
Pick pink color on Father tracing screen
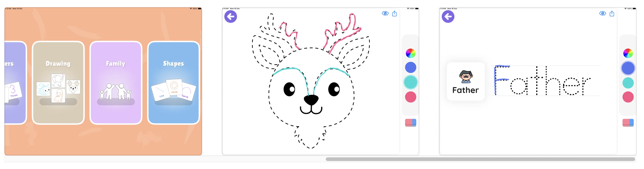(x=628, y=97)
